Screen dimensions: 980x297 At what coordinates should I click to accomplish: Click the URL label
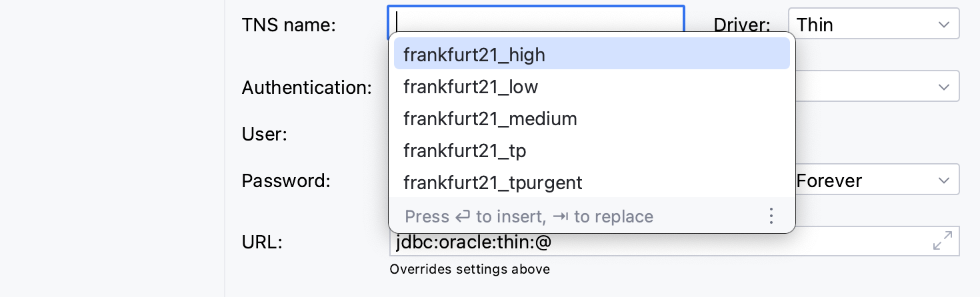[x=262, y=242]
